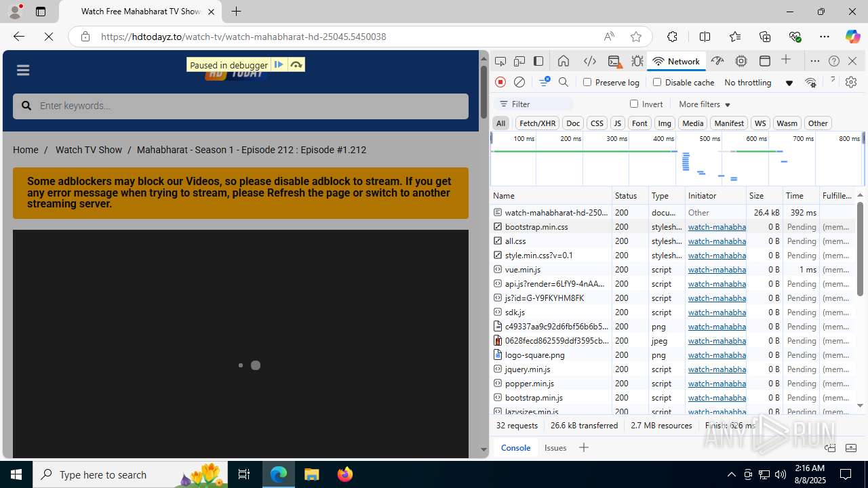Toggle the Img filter chip

point(665,123)
